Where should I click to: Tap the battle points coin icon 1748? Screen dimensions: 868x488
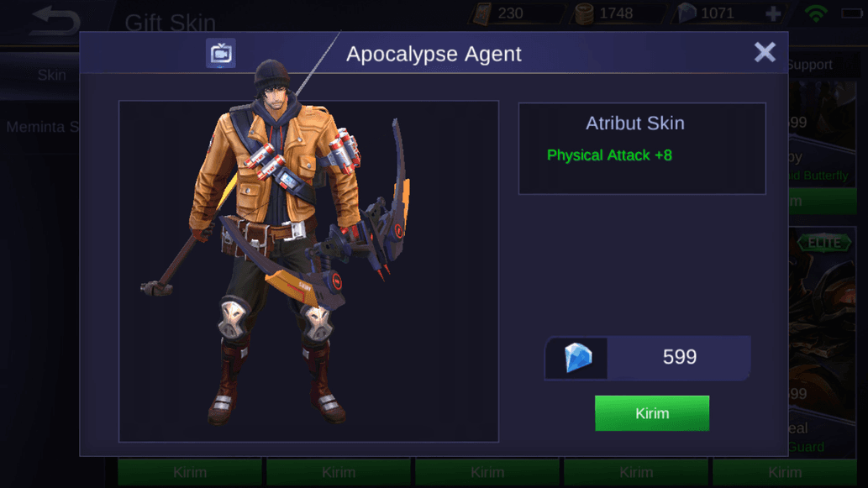pos(584,13)
